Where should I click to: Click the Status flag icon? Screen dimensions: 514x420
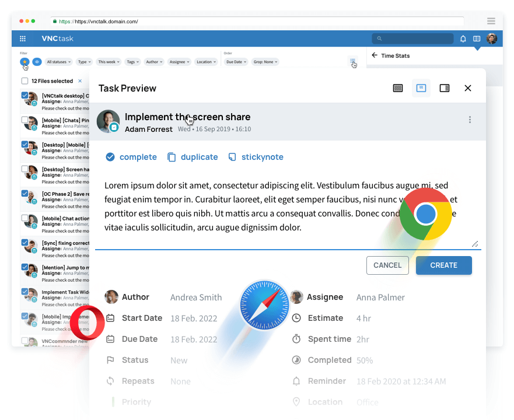click(110, 360)
